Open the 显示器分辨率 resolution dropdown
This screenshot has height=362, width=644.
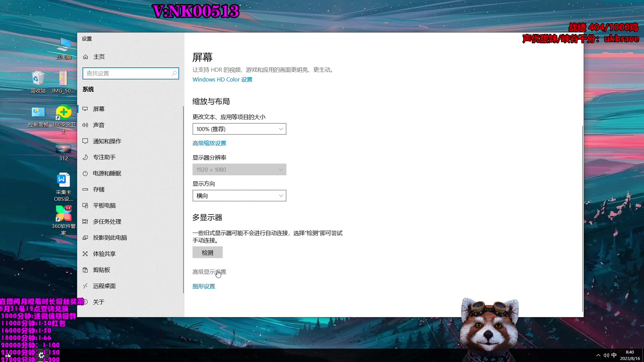pyautogui.click(x=239, y=169)
